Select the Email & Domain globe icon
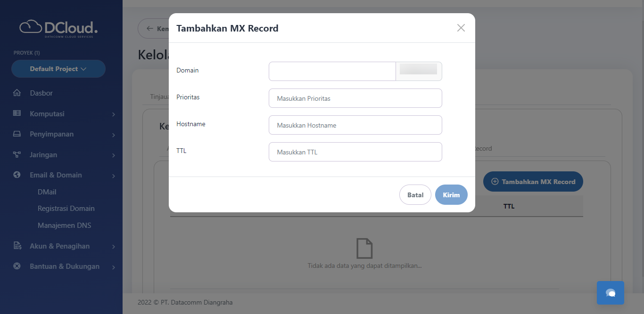 tap(17, 175)
